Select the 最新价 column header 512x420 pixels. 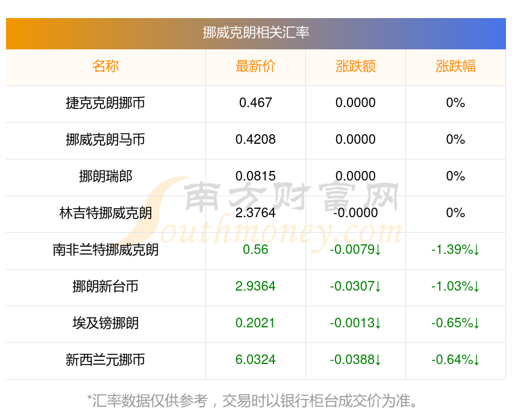pyautogui.click(x=255, y=66)
